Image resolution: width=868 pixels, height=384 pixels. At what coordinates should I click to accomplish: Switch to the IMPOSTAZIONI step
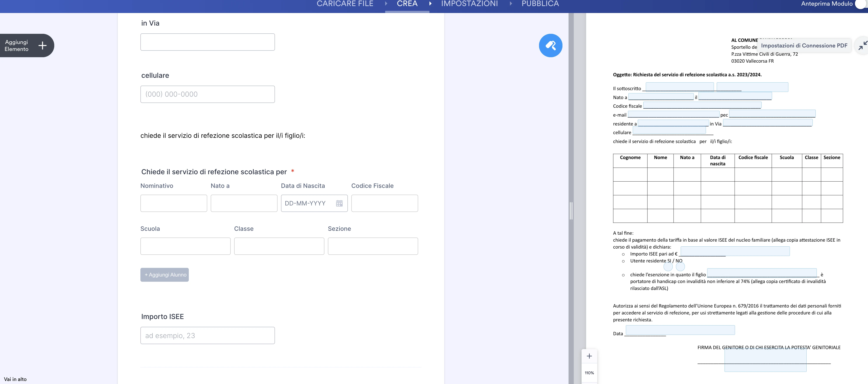tap(469, 4)
